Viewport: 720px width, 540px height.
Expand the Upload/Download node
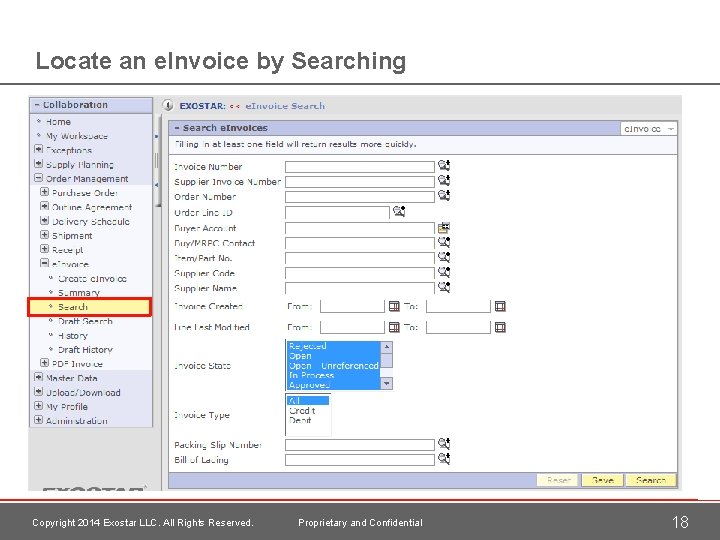pos(39,392)
